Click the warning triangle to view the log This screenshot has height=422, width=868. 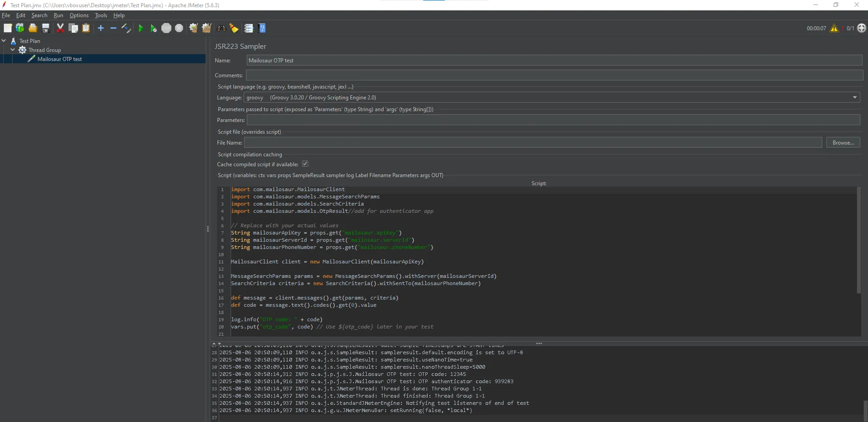coord(835,28)
